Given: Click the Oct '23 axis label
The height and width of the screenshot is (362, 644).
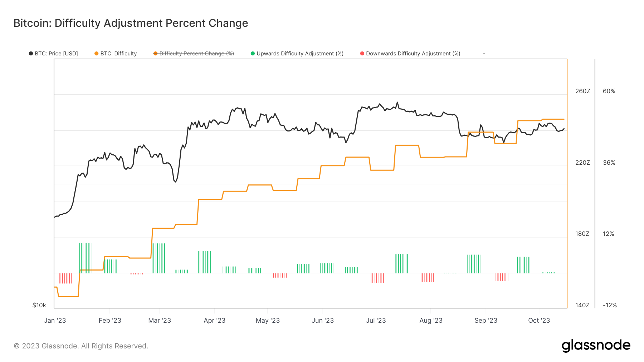Looking at the screenshot, I should [539, 321].
